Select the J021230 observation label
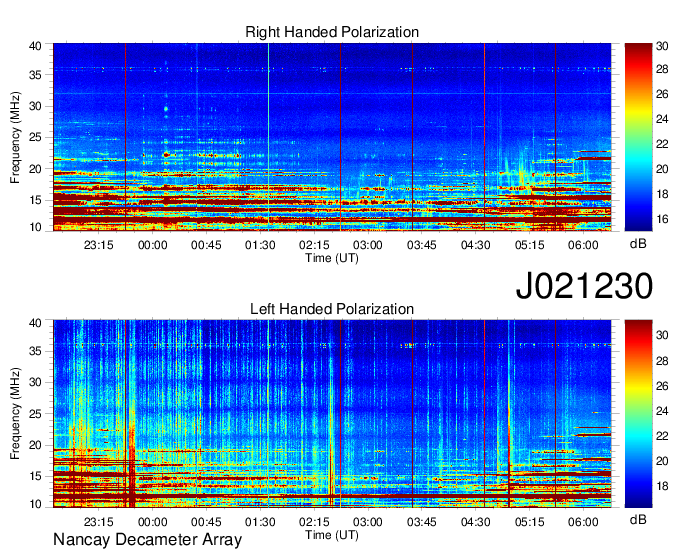This screenshot has height=552, width=680. pos(584,285)
